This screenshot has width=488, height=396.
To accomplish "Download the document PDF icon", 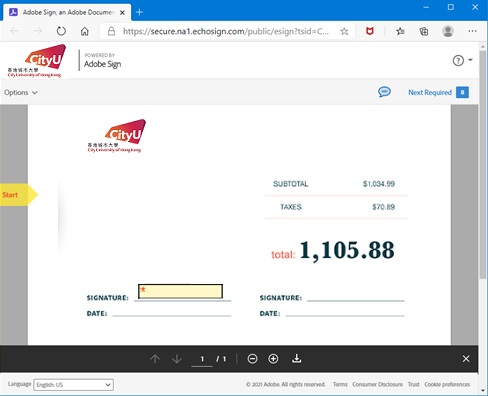I will pos(296,358).
